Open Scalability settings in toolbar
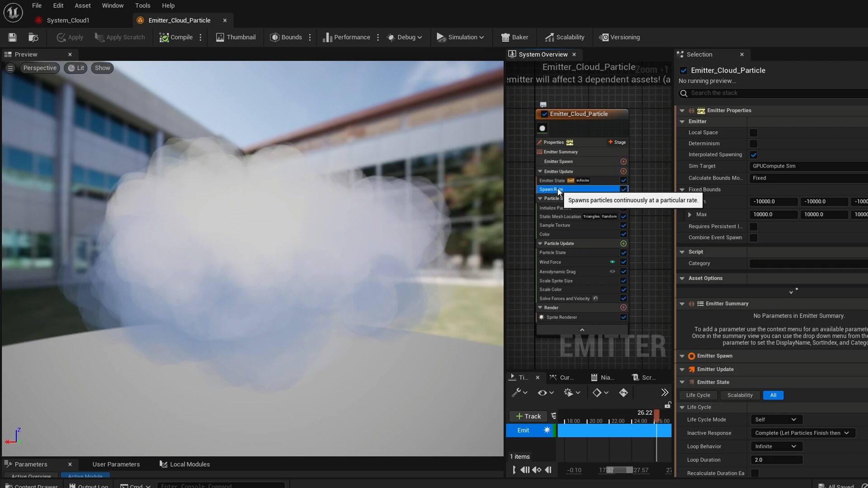Image resolution: width=868 pixels, height=488 pixels. click(x=564, y=37)
